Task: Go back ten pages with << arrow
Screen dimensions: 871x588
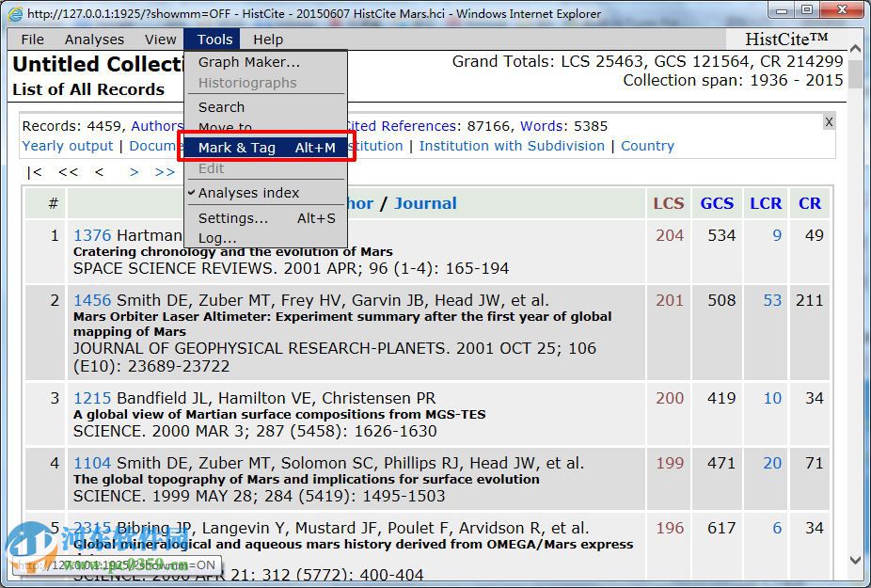Action: coord(68,172)
